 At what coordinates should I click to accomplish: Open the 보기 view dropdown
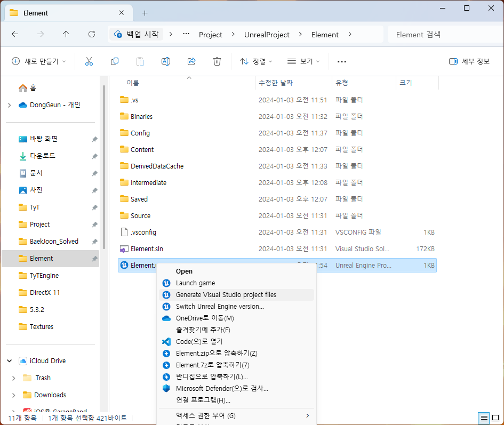point(303,61)
